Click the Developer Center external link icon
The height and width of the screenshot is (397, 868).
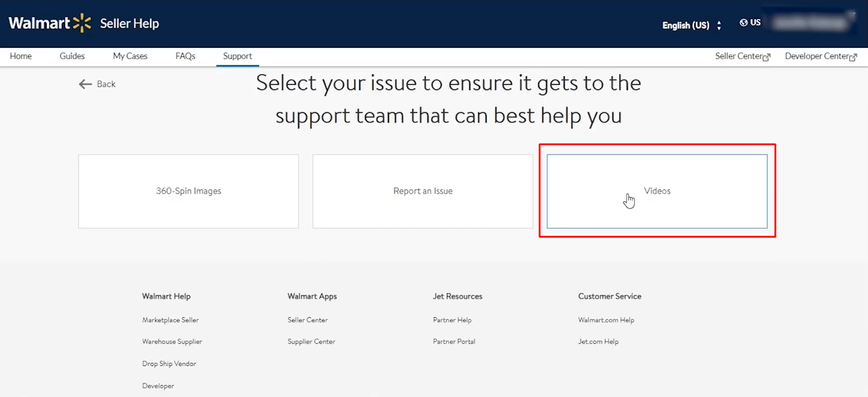[853, 57]
